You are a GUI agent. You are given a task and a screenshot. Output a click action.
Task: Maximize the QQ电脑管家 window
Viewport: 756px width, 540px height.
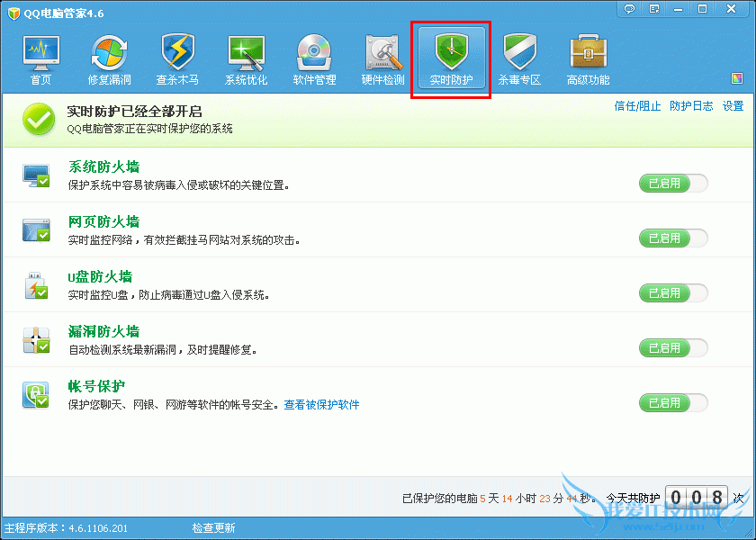[703, 9]
